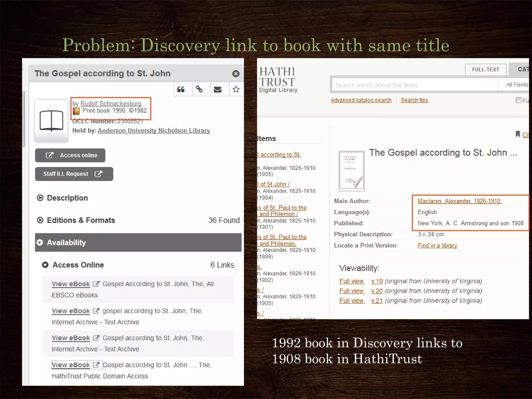Close The Gospel according to St. John panel

pos(236,74)
